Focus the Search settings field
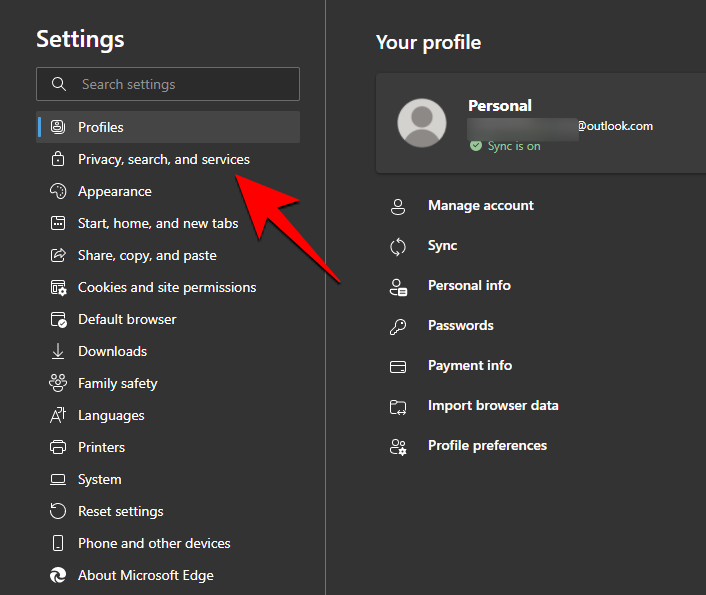The height and width of the screenshot is (595, 706). 180,84
